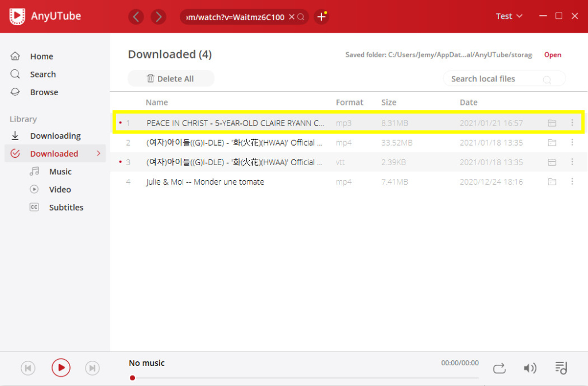Select Downloaded in the library

(55, 154)
